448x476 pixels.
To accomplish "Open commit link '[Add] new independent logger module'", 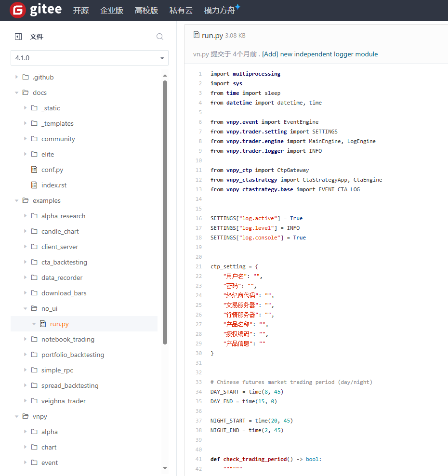I will point(320,54).
